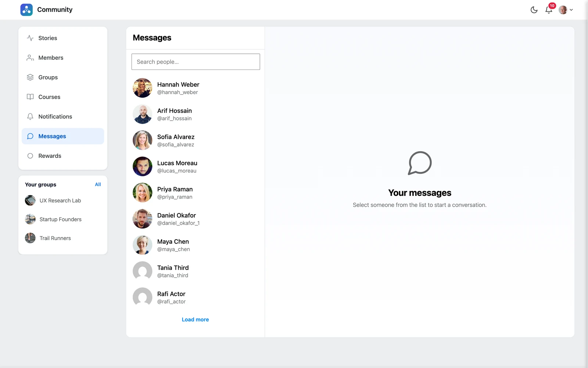This screenshot has width=588, height=368.
Task: Click Lucas Moreau's avatar image
Action: click(143, 166)
